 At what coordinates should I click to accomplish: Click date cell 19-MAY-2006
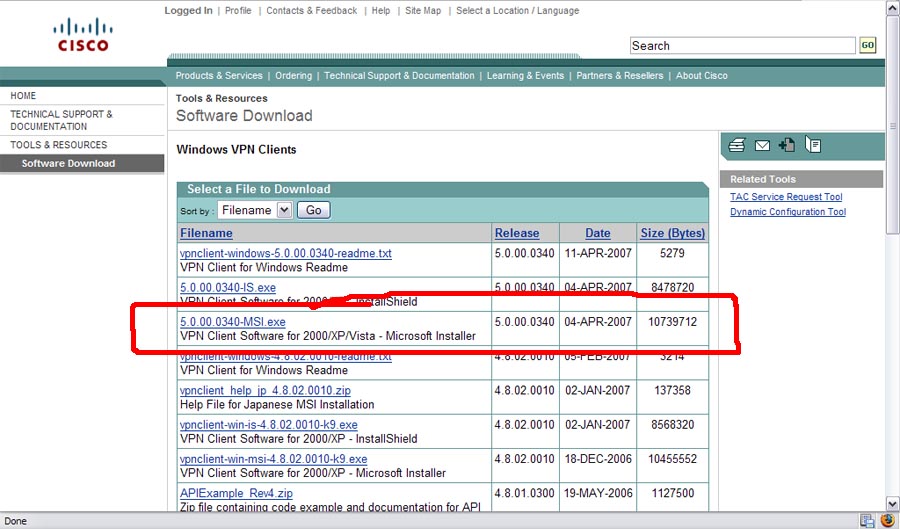(598, 493)
